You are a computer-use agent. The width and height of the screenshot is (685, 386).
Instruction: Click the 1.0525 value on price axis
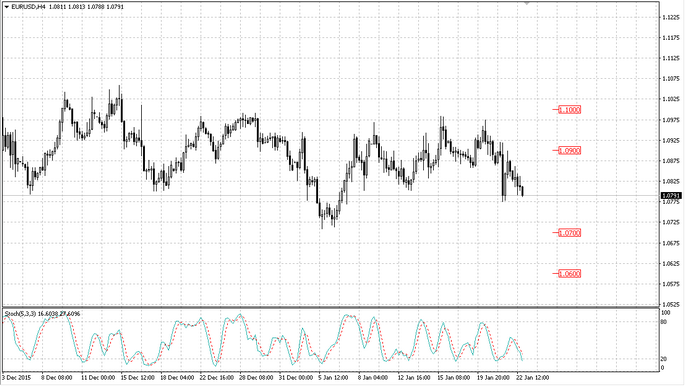tap(671, 304)
